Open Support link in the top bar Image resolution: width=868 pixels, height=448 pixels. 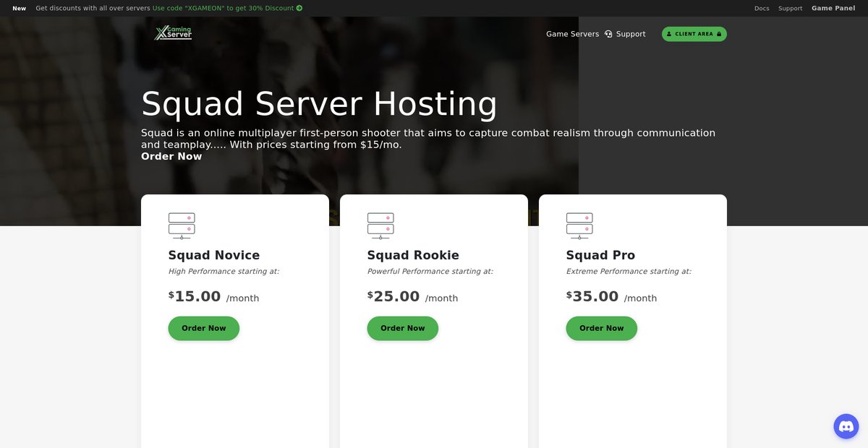(791, 9)
